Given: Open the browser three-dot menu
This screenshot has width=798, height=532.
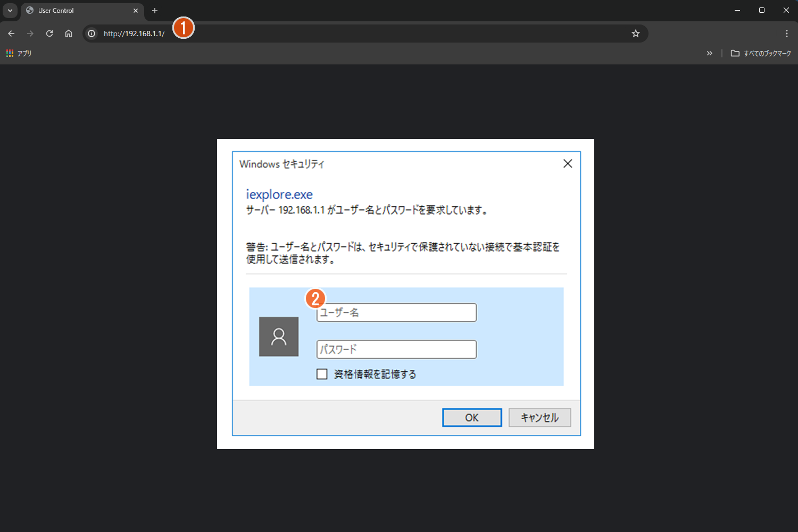Looking at the screenshot, I should tap(786, 34).
